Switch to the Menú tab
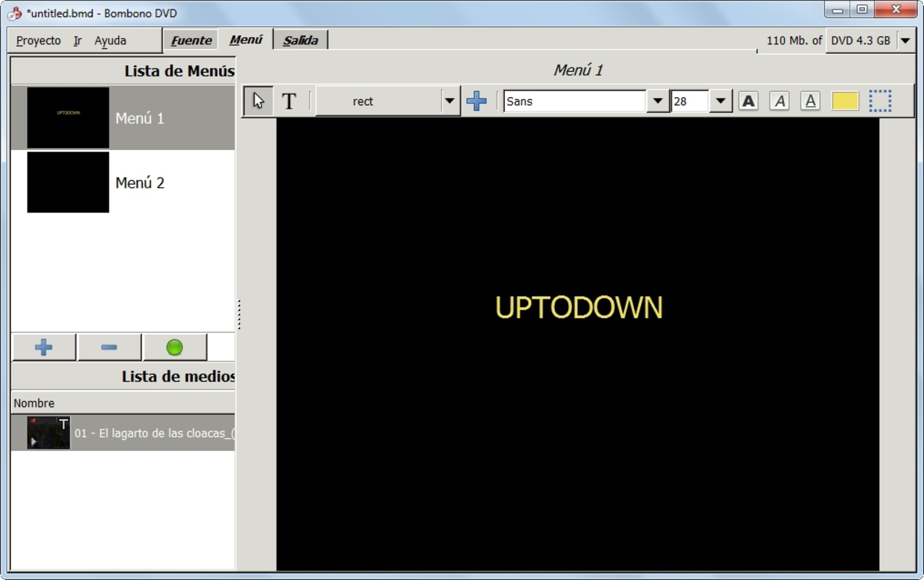This screenshot has height=580, width=924. (246, 40)
